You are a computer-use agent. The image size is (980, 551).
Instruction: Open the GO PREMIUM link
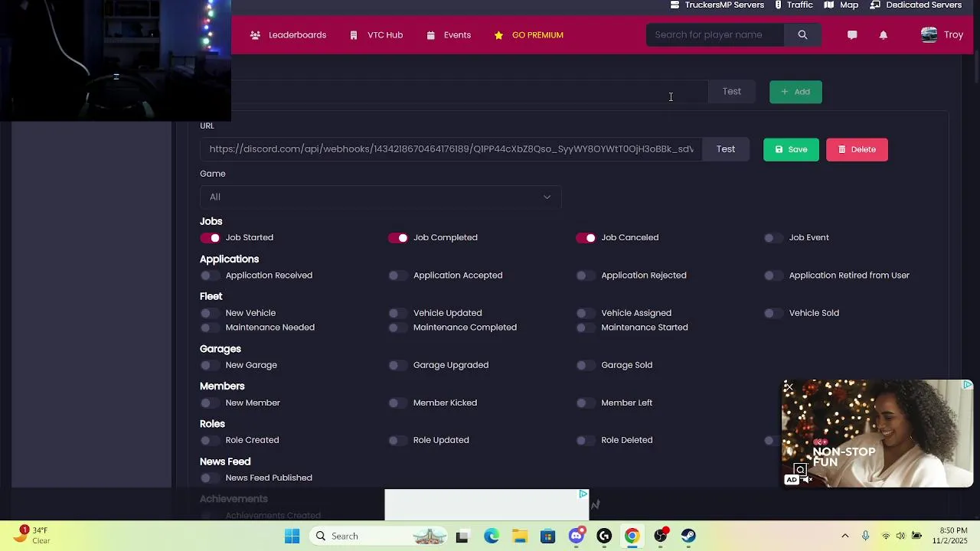point(528,35)
